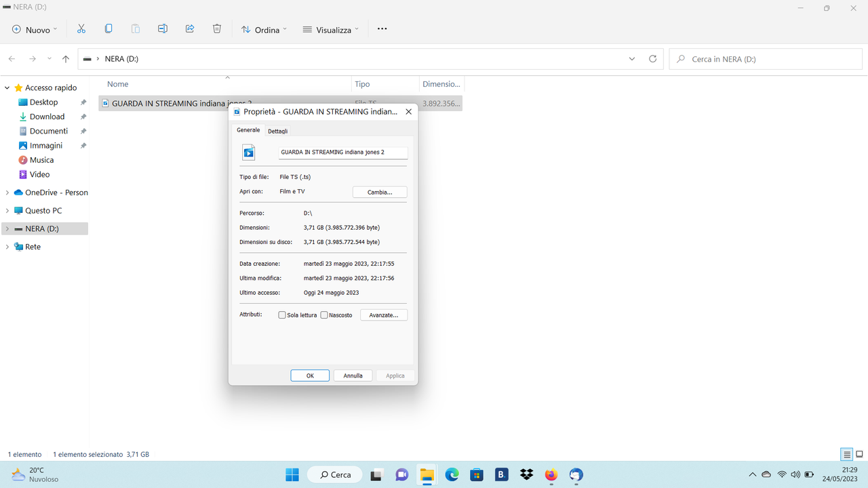868x488 pixels.
Task: Click the OneDrive cloud tray icon
Action: (x=766, y=474)
